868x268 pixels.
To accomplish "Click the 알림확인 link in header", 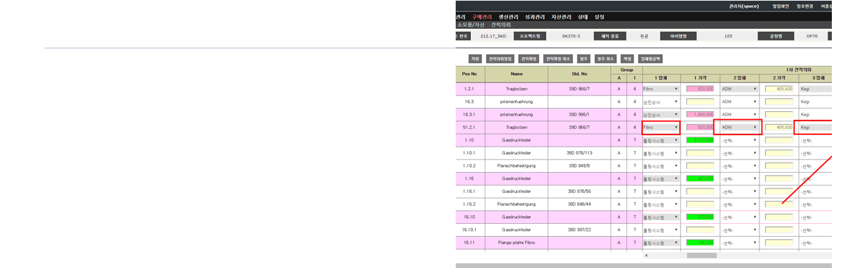I will click(x=781, y=6).
